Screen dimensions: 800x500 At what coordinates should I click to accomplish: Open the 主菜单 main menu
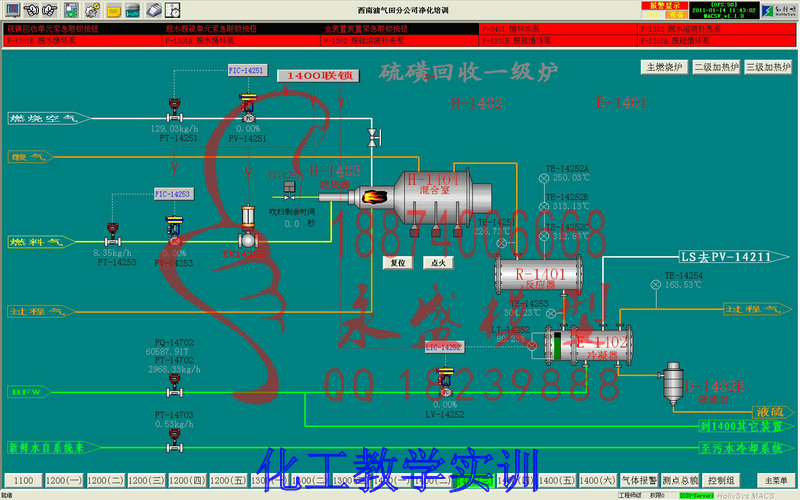(776, 481)
